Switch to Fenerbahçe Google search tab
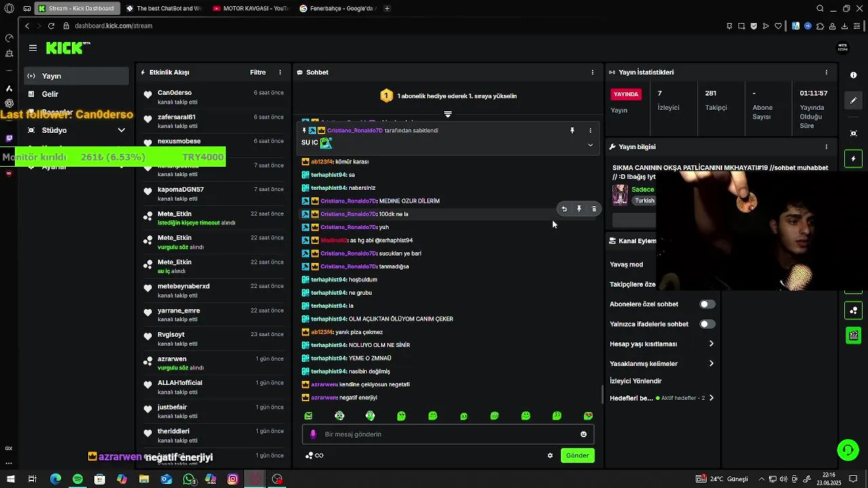The height and width of the screenshot is (488, 868). 336,9
